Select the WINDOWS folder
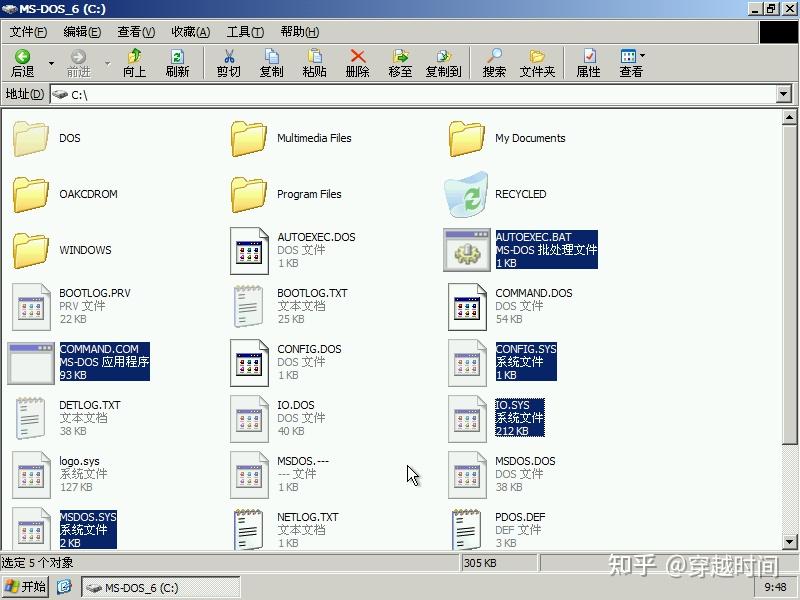The image size is (800, 600). 31,251
